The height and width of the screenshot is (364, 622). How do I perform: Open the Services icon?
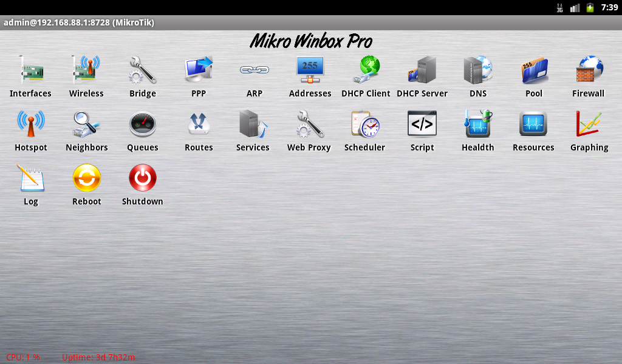coord(253,124)
